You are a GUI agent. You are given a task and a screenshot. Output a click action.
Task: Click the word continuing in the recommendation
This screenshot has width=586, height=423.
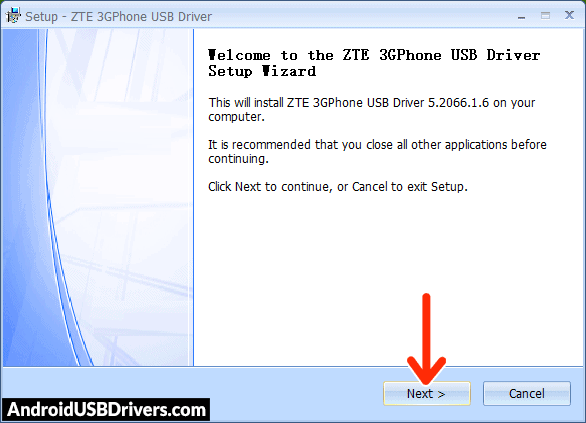point(237,159)
